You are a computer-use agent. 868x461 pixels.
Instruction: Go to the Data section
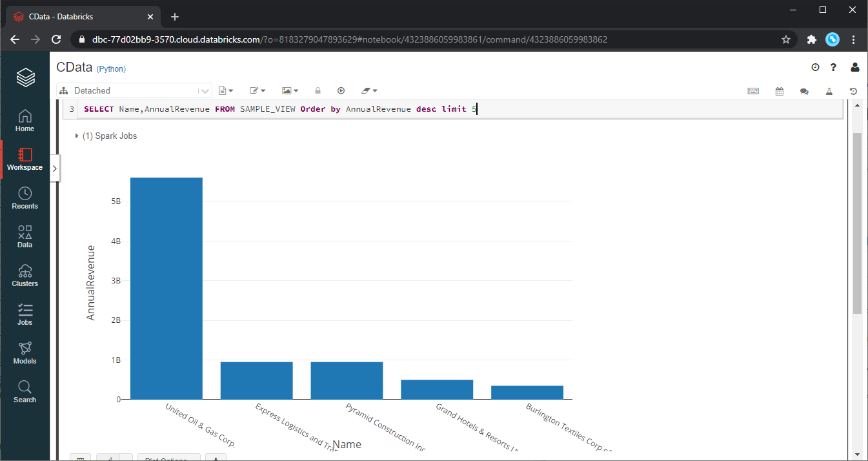(25, 237)
